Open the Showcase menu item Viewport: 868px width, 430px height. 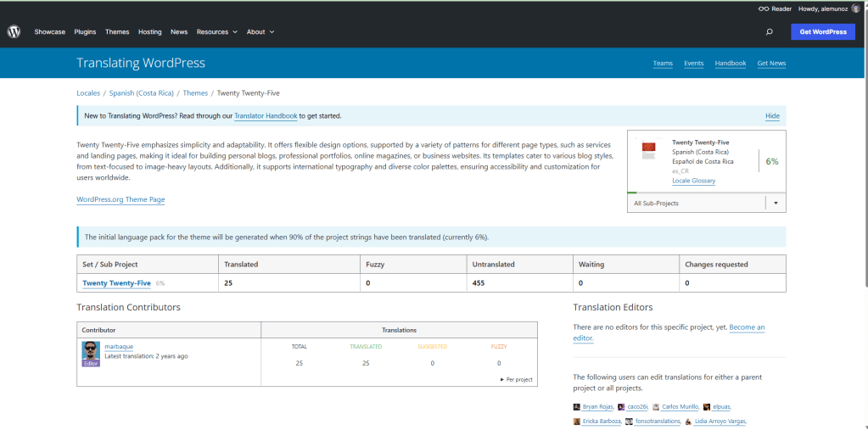tap(50, 32)
